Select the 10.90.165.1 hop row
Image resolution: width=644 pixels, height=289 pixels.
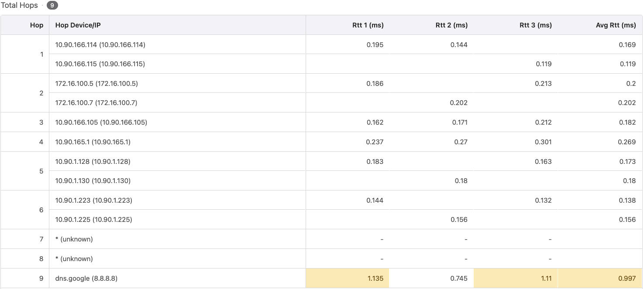pyautogui.click(x=93, y=142)
